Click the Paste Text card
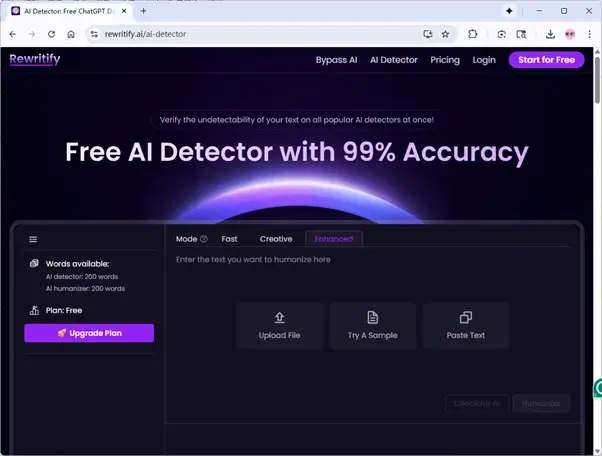602x456 pixels. click(x=465, y=325)
